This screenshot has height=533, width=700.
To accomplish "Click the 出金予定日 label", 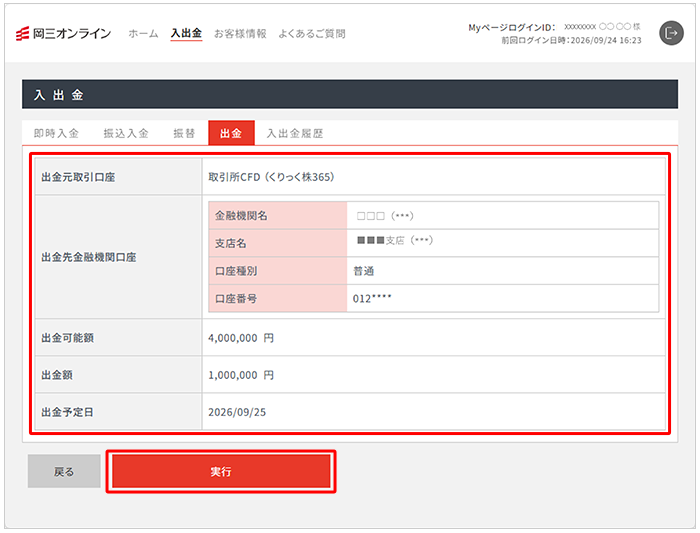I will pyautogui.click(x=68, y=412).
